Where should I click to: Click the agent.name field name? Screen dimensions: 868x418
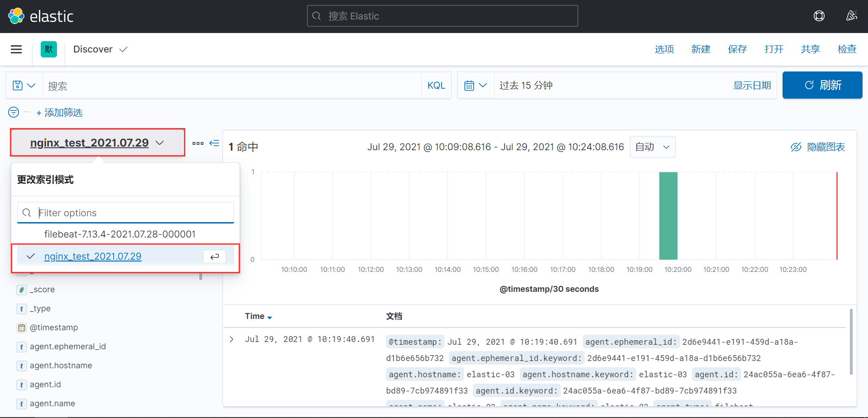[x=52, y=404]
